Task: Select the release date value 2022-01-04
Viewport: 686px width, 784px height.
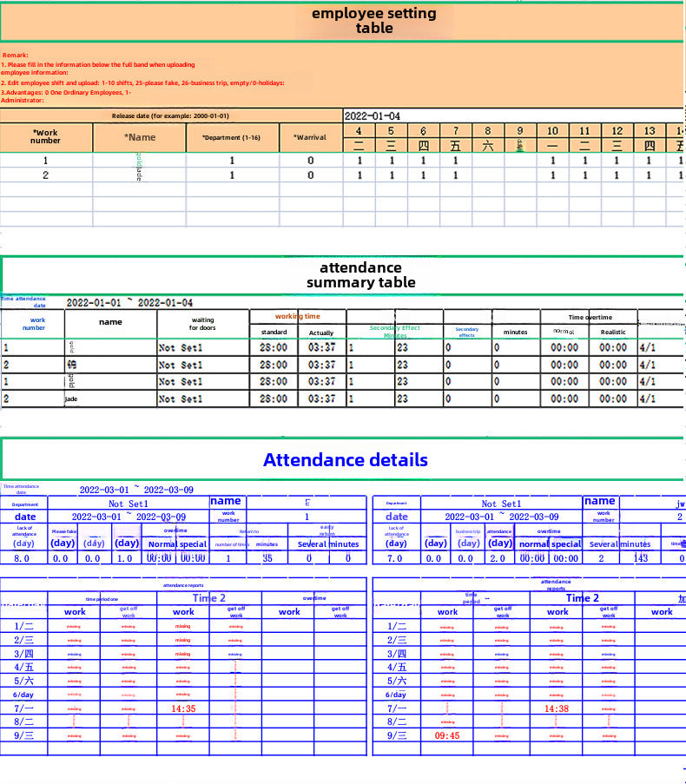Action: (x=372, y=116)
